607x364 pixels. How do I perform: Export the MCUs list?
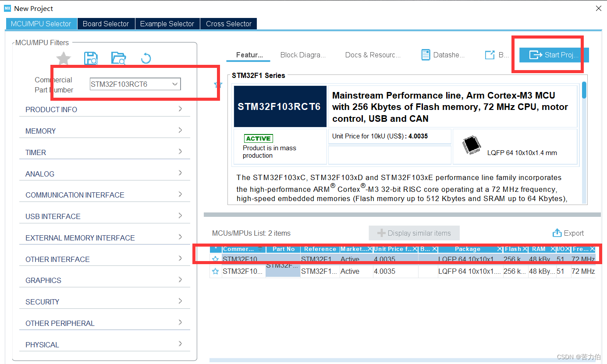point(568,233)
